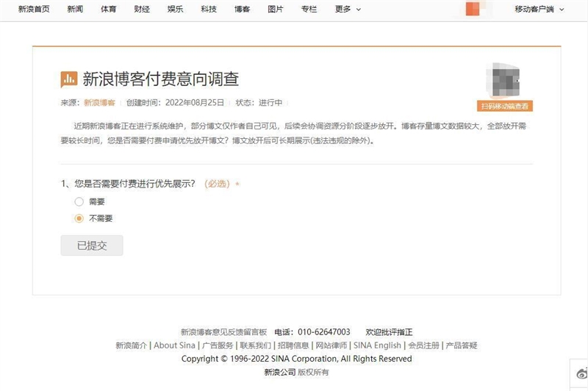Click the creation date 2022年08月25日

tap(195, 103)
